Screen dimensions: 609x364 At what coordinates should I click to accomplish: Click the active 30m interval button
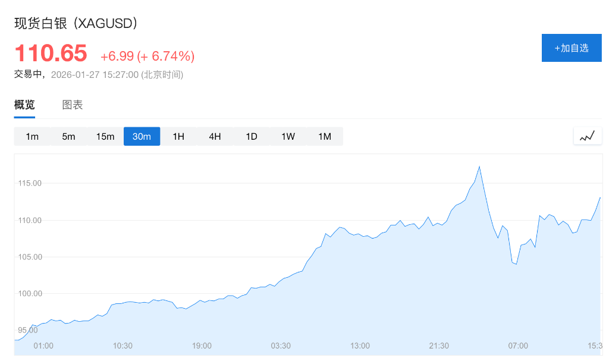(142, 136)
